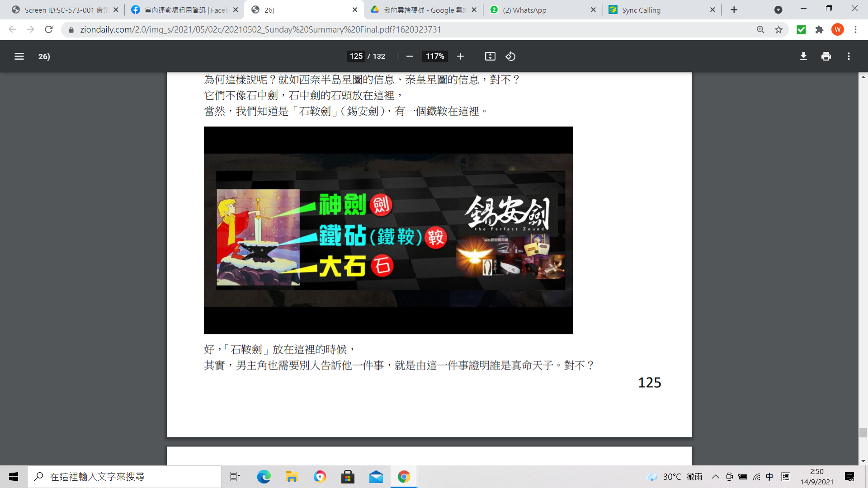
Task: Switch to the Google Drive tab
Action: coord(423,10)
